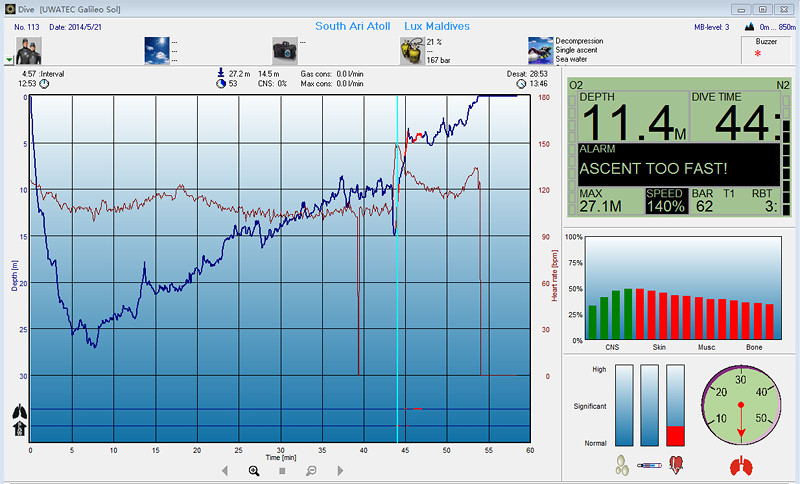Viewport: 800px width, 484px height.
Task: Click the N2 bar label
Action: coord(783,85)
